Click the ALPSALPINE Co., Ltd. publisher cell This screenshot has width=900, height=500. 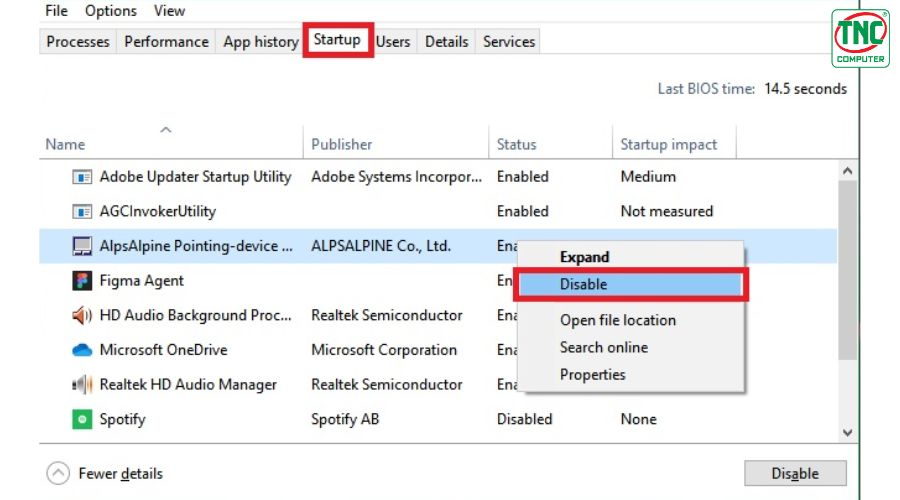coord(381,246)
